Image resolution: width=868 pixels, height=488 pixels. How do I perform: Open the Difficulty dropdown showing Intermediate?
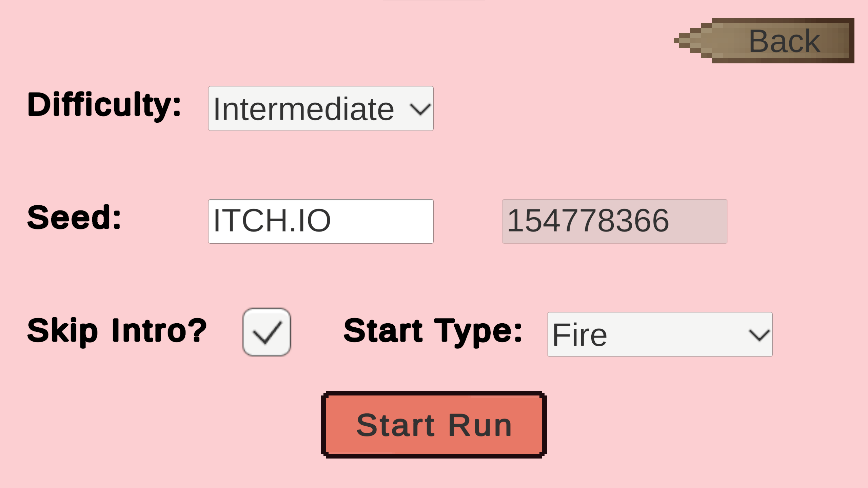click(x=321, y=108)
